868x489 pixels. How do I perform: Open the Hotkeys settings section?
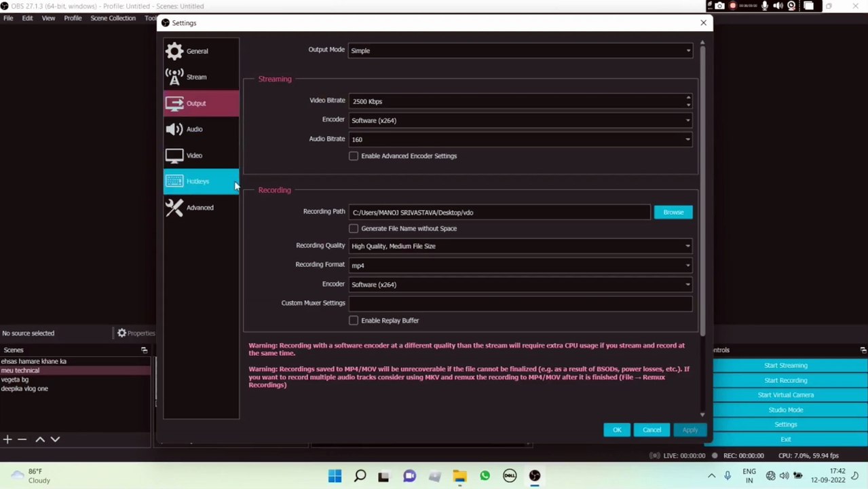[197, 181]
